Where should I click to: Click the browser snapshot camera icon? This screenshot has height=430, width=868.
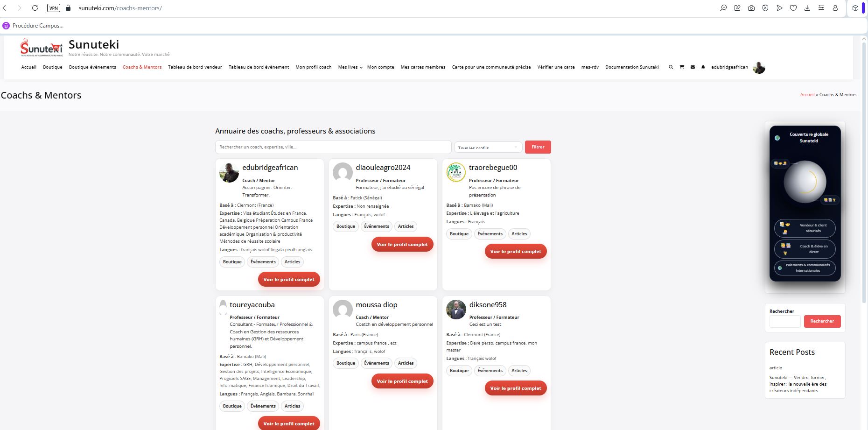click(751, 8)
